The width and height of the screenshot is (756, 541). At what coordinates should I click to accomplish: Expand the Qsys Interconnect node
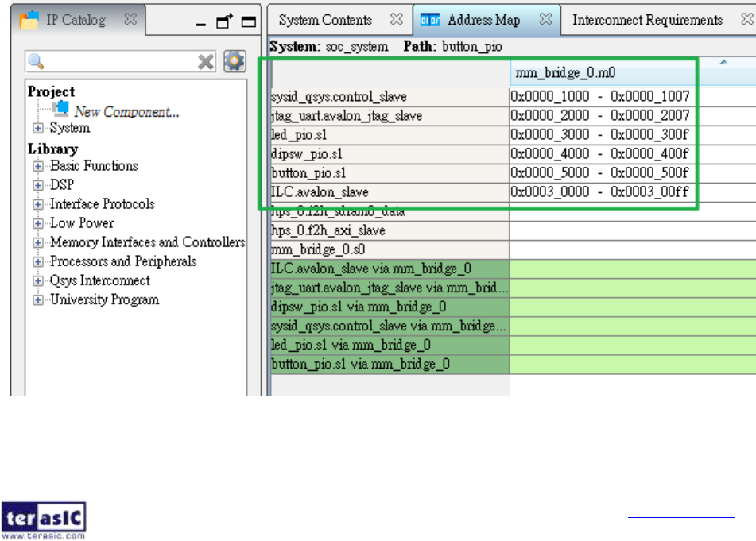38,281
